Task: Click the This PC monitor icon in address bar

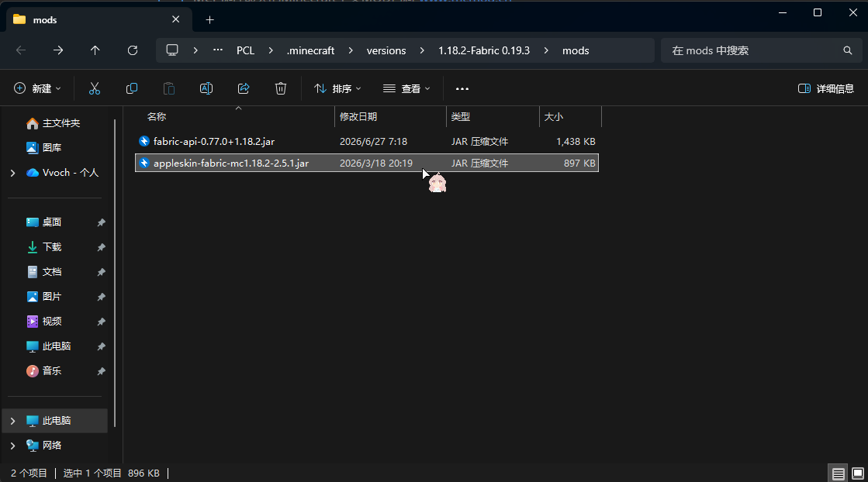Action: point(172,50)
